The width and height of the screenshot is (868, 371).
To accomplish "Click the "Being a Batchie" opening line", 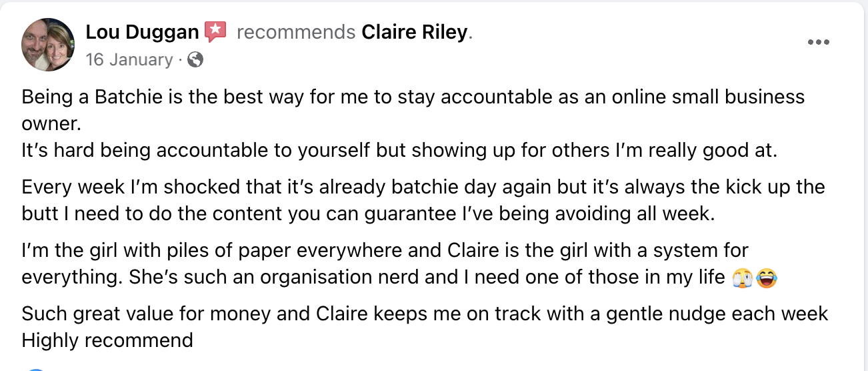I will pyautogui.click(x=413, y=97).
